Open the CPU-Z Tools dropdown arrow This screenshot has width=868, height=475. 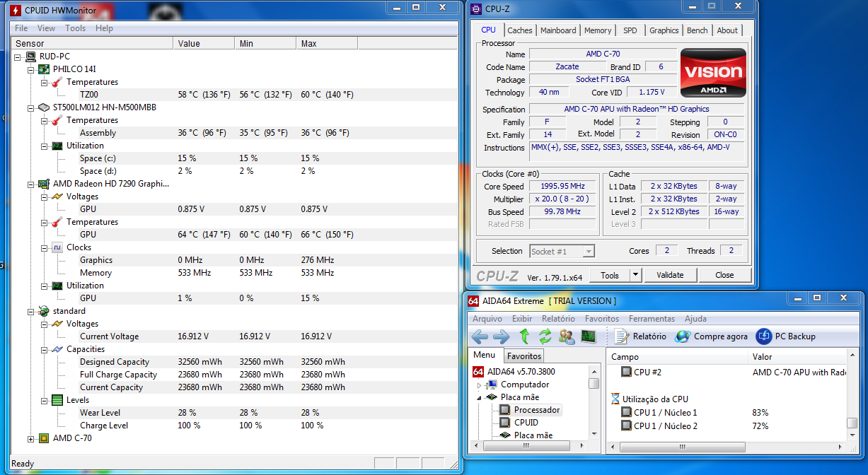tap(635, 275)
